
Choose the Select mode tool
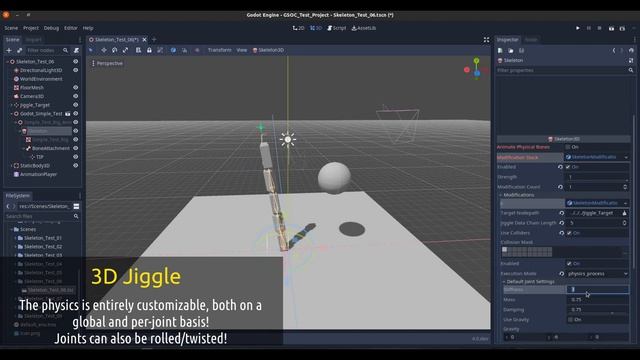click(91, 50)
